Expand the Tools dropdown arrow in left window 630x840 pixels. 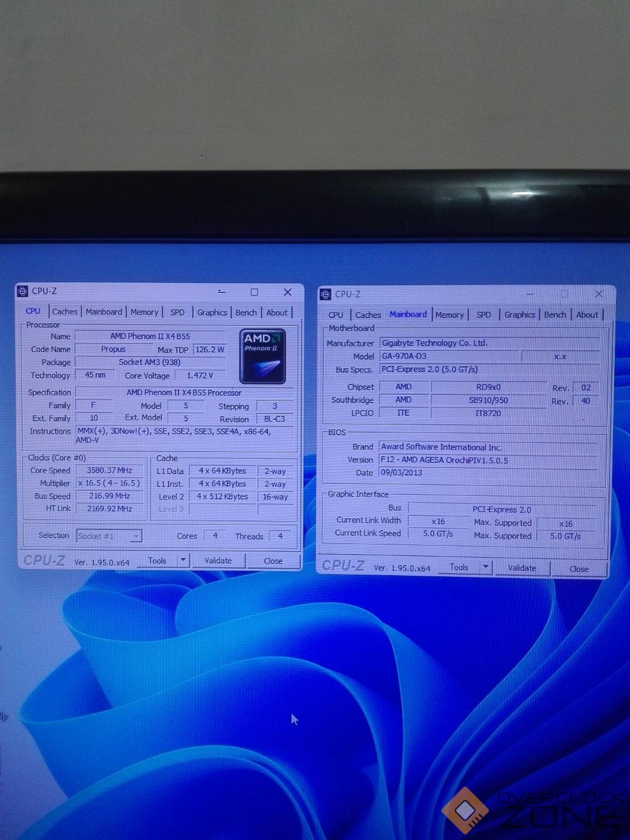coord(183,560)
